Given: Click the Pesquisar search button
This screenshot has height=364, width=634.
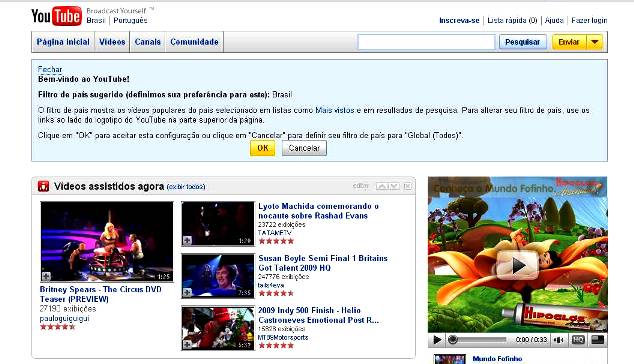Looking at the screenshot, I should (x=522, y=42).
